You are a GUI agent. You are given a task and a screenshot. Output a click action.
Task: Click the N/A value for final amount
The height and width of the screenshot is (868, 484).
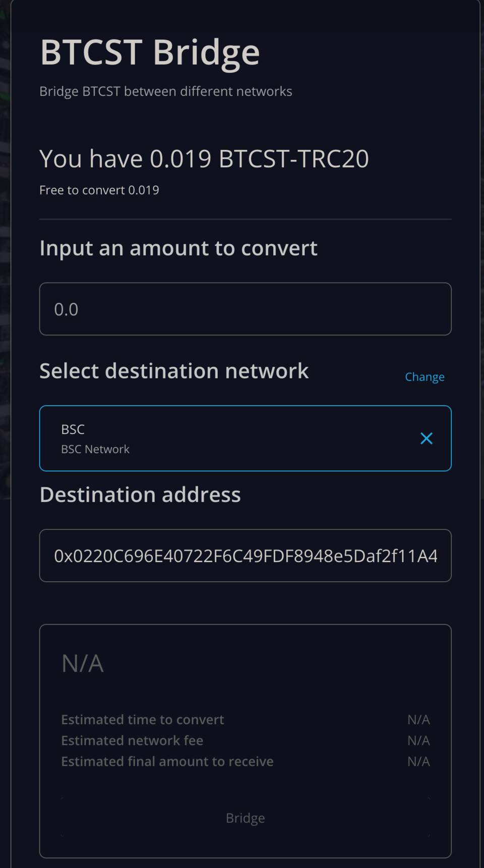coord(418,761)
